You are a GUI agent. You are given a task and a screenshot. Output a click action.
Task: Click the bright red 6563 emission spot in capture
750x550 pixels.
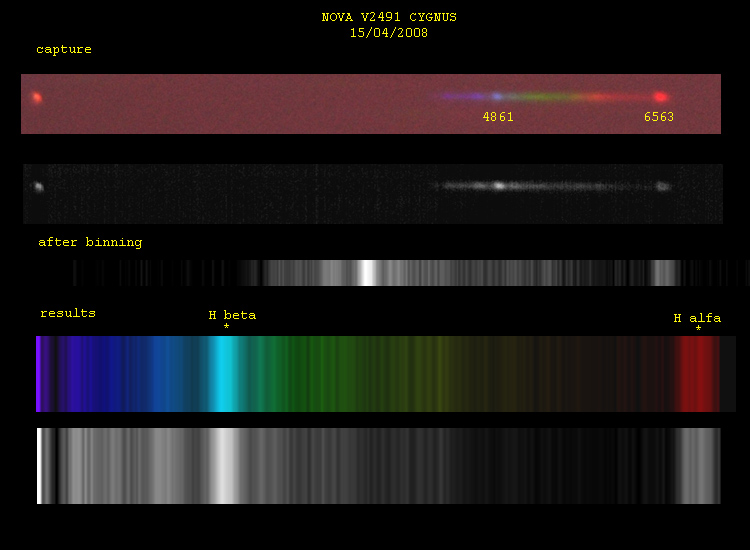(661, 97)
